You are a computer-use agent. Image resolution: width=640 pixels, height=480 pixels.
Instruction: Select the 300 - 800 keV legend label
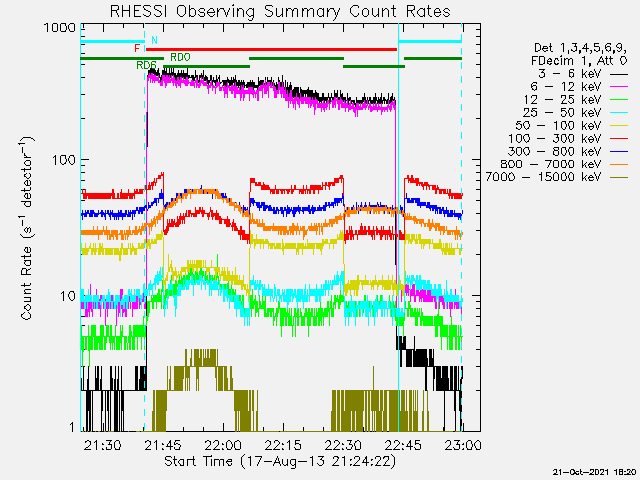(555, 151)
